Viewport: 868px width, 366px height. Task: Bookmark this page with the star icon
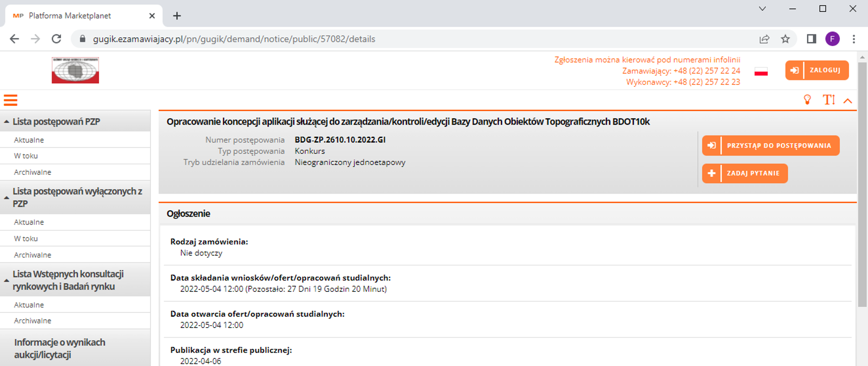click(785, 39)
